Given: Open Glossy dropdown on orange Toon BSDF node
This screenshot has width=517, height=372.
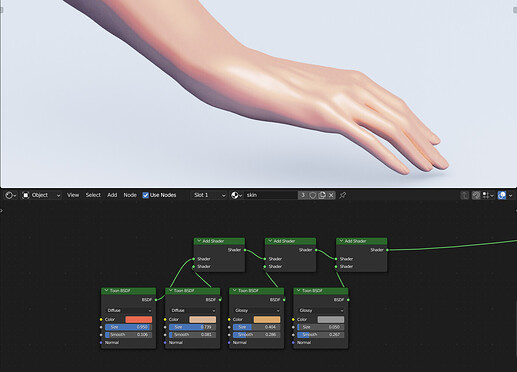Looking at the screenshot, I should click(257, 310).
